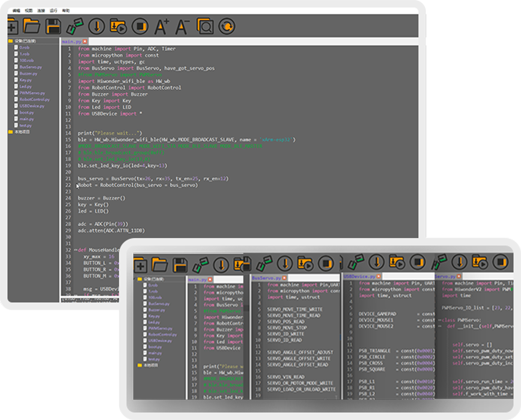Image resolution: width=521 pixels, height=420 pixels.
Task: Click the circular refresh/reset icon in toolbar
Action: click(x=227, y=27)
